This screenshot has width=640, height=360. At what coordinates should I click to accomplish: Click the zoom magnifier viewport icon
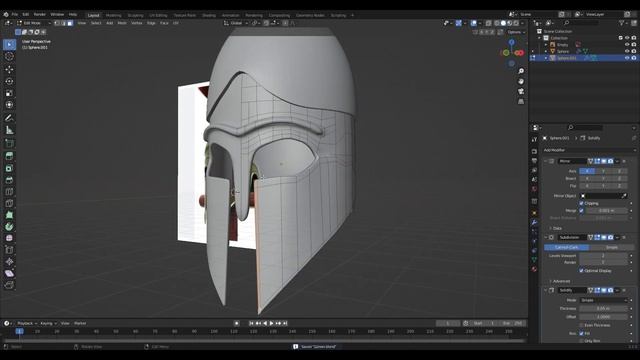[521, 71]
